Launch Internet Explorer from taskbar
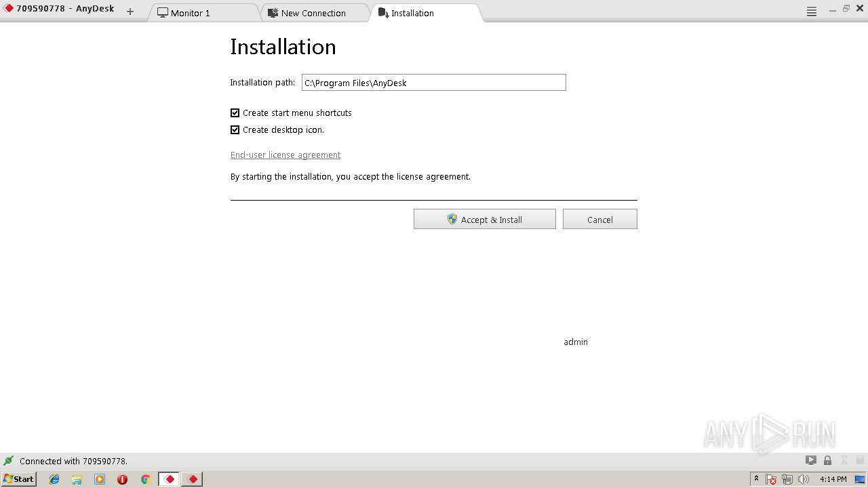The image size is (868, 488). click(54, 479)
